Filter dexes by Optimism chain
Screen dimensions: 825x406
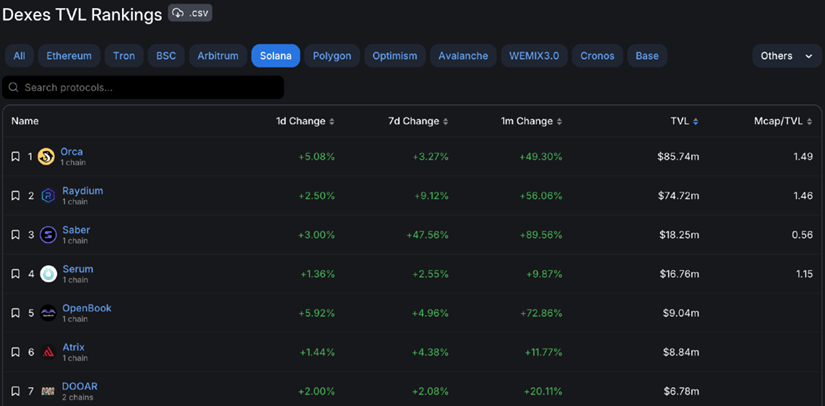click(395, 56)
